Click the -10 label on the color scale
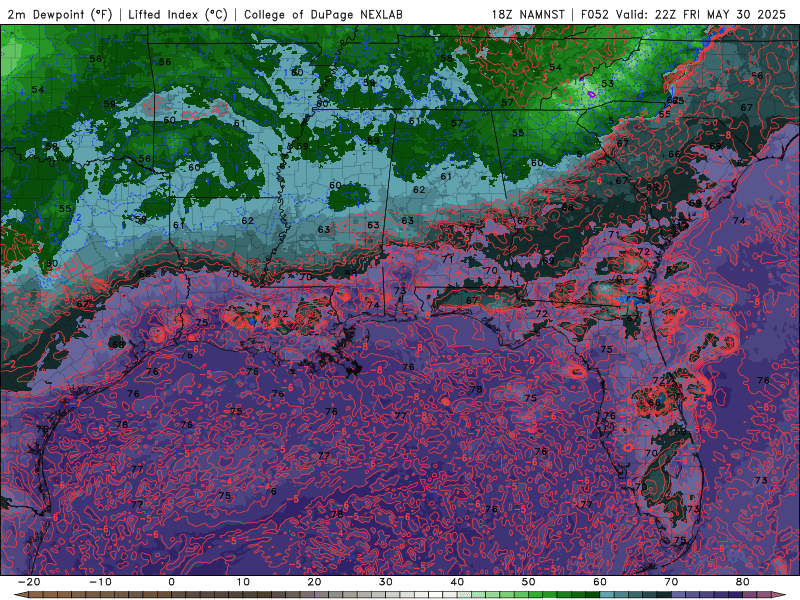The image size is (800, 600). point(100,582)
